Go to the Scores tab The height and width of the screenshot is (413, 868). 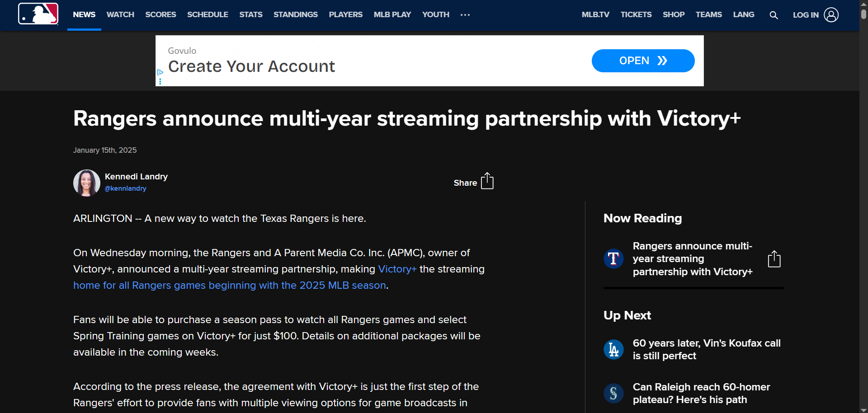160,15
